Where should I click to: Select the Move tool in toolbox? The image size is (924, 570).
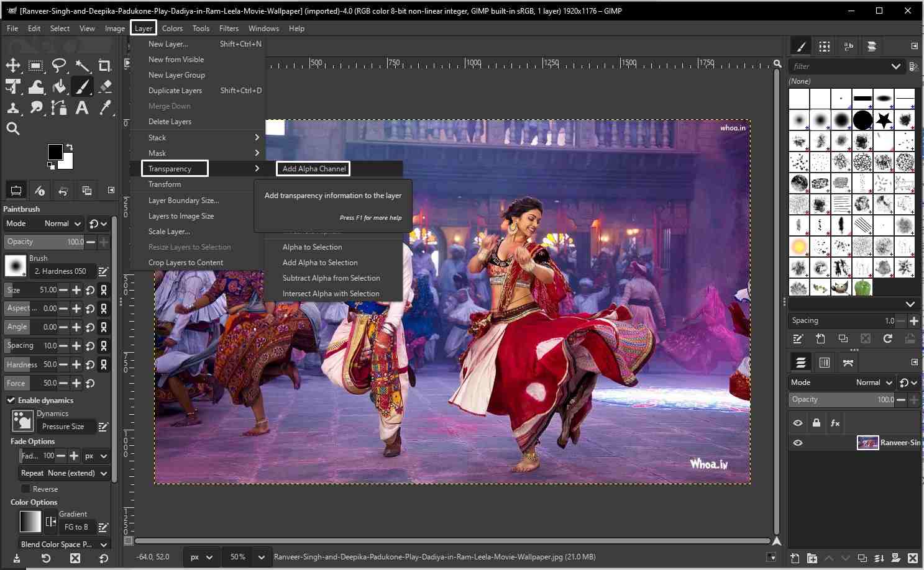pyautogui.click(x=13, y=66)
